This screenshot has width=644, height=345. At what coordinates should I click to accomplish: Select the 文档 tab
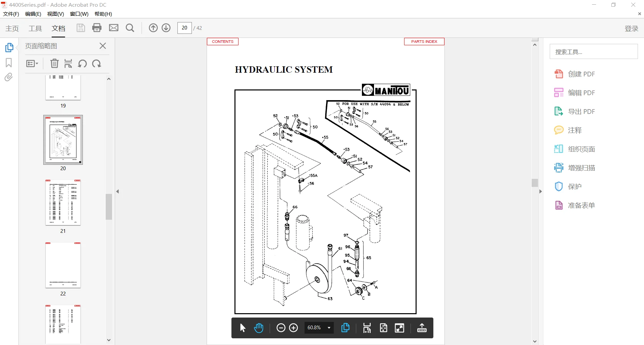click(58, 28)
